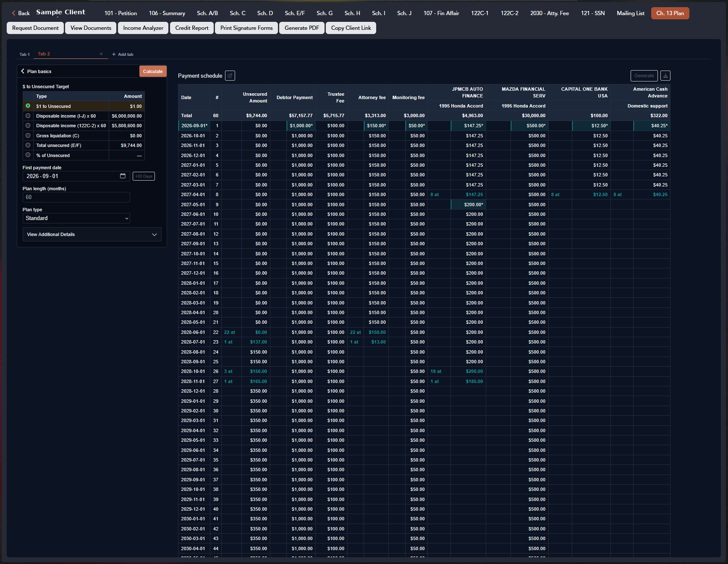This screenshot has width=728, height=564.
Task: Select the % of Unsecured radio button
Action: (x=28, y=155)
